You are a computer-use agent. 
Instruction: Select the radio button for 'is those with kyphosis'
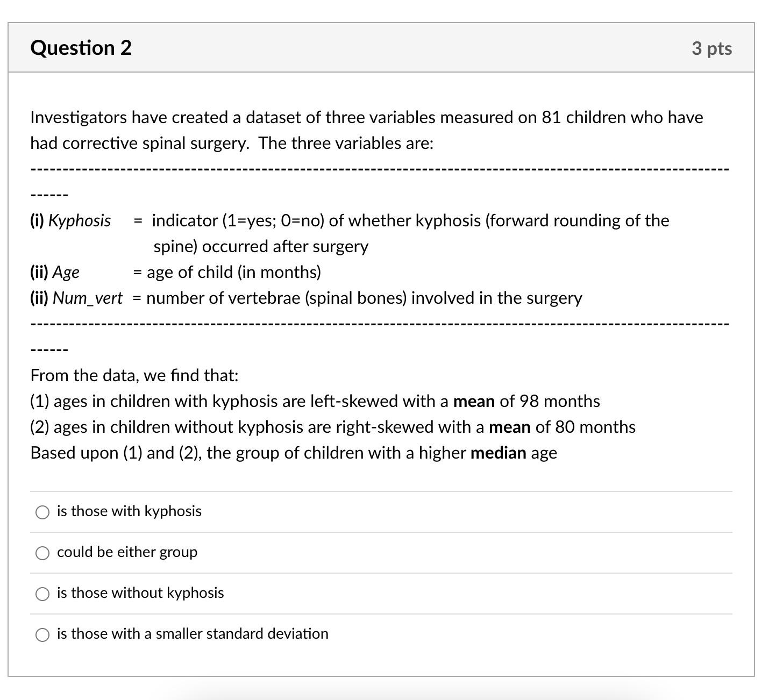coord(42,512)
